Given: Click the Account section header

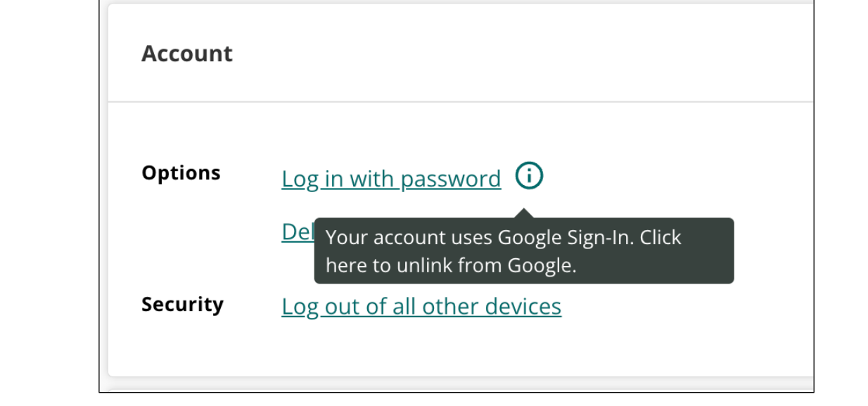Looking at the screenshot, I should 187,53.
